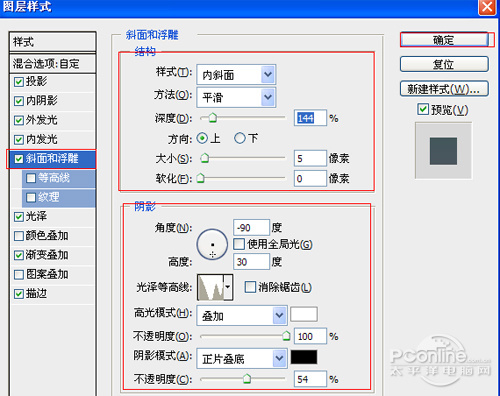Toggle the 投影 checkbox
This screenshot has width=500, height=396.
click(19, 82)
